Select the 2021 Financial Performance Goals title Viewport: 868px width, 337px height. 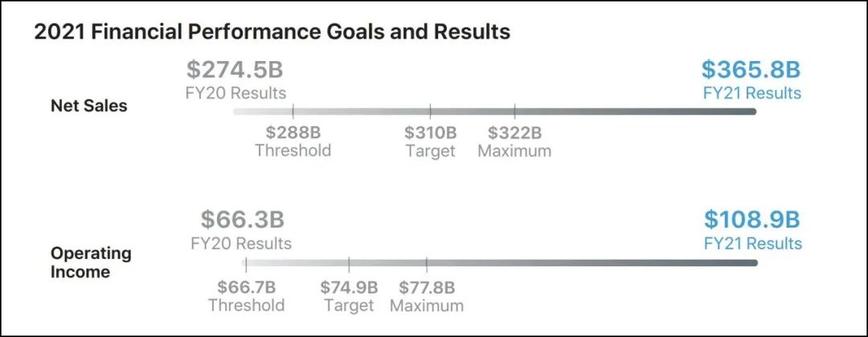click(272, 32)
